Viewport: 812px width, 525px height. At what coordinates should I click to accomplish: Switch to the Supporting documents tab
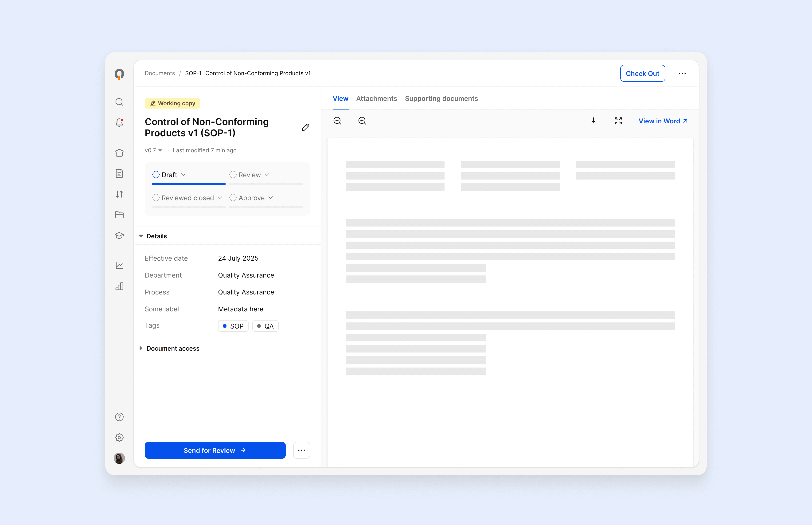(x=441, y=98)
